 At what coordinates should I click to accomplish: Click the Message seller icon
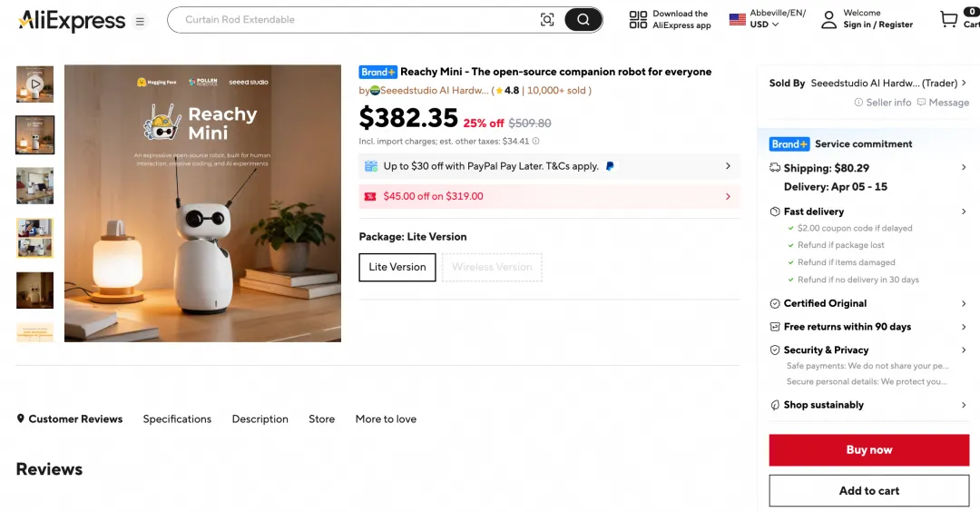[x=921, y=103]
